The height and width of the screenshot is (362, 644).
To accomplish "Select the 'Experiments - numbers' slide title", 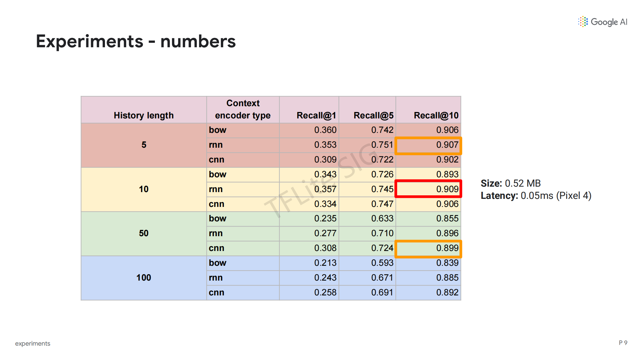I will click(x=136, y=42).
